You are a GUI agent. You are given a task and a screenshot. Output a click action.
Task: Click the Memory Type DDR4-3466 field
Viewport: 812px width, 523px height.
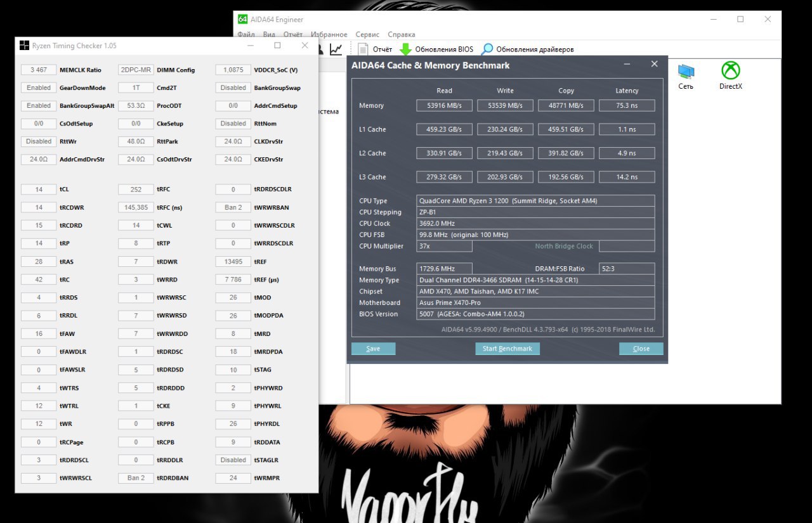[x=535, y=280]
